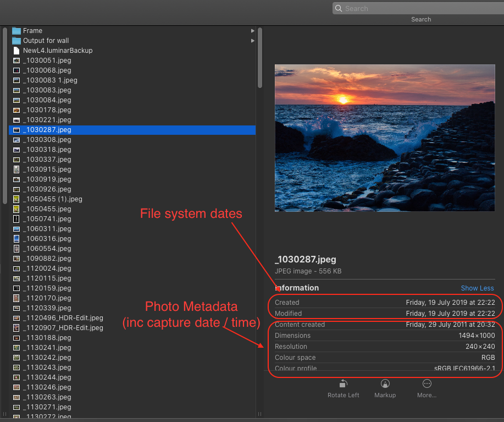504x422 pixels.
Task: Expand the Output for wall folder arrow
Action: (252, 41)
